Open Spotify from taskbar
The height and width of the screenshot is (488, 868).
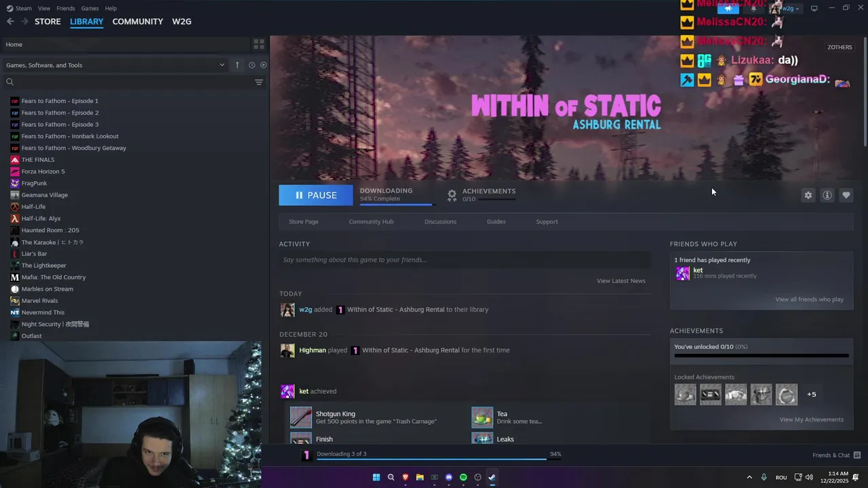coord(463,477)
